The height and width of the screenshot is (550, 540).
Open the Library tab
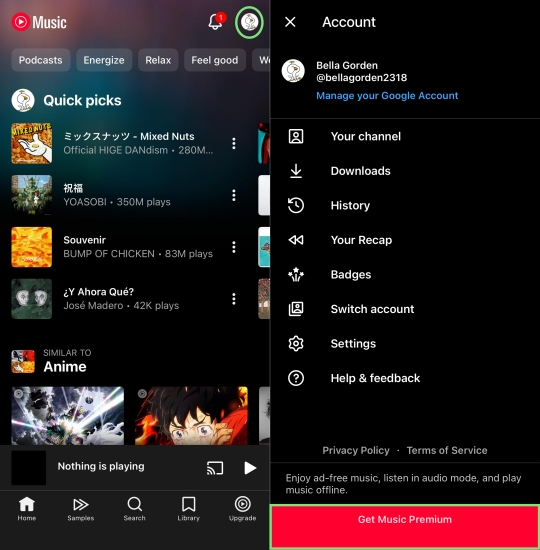pyautogui.click(x=188, y=509)
